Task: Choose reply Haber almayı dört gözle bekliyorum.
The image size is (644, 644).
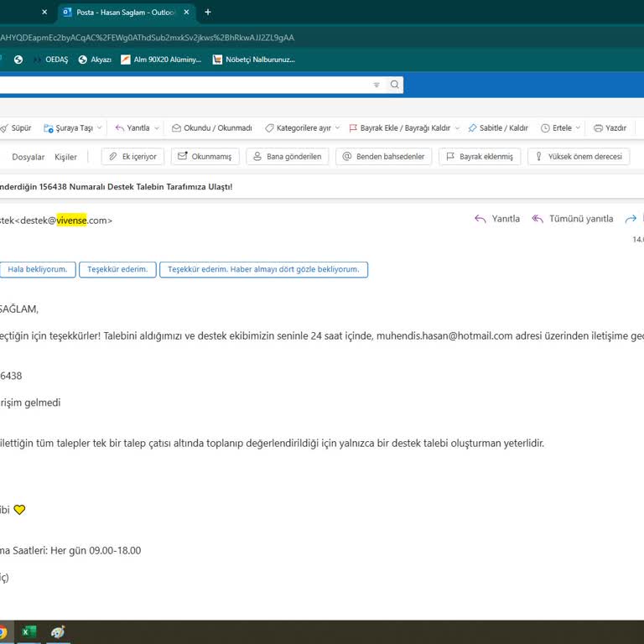Action: click(263, 269)
